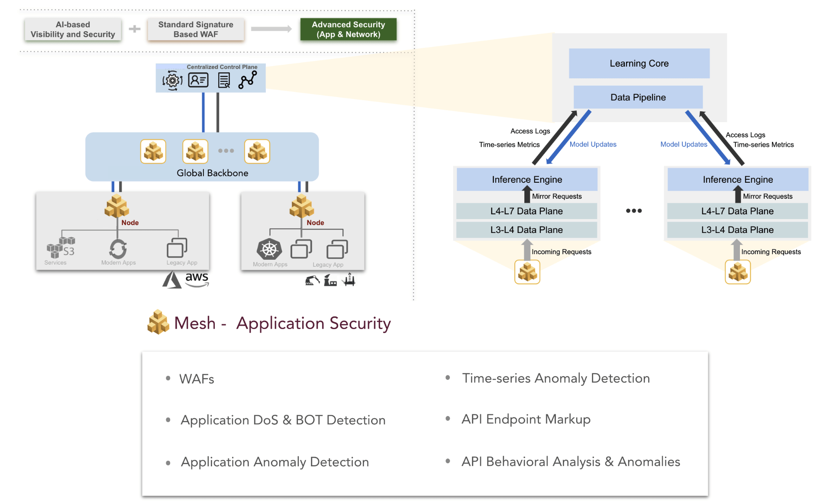This screenshot has width=833, height=504.
Task: Click the oil rig industrial icon
Action: 349,279
